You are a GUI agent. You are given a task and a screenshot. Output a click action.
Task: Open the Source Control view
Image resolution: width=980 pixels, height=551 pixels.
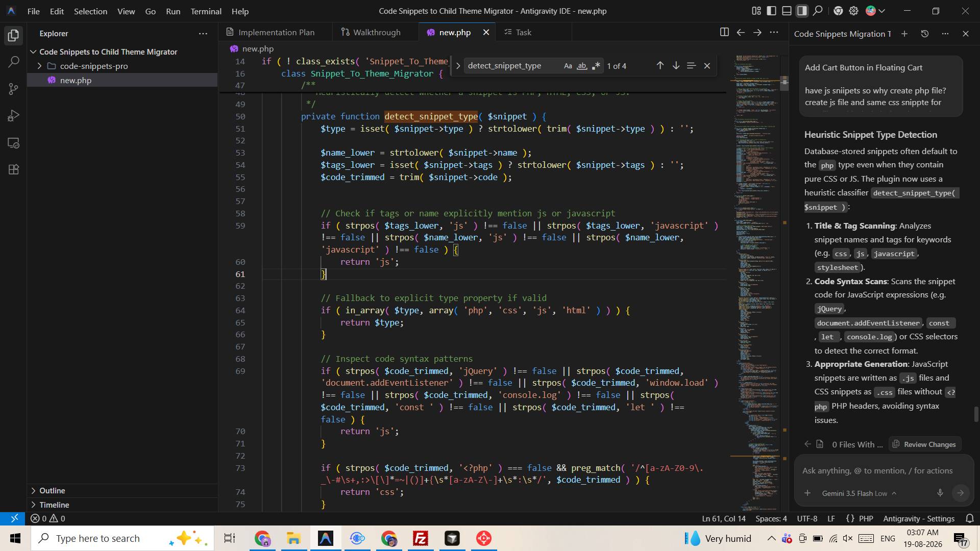[14, 89]
